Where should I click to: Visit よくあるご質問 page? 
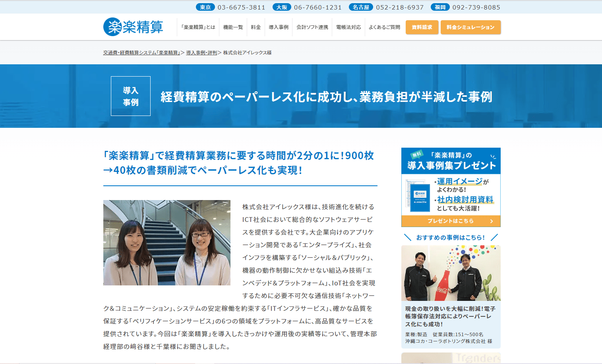coord(384,27)
